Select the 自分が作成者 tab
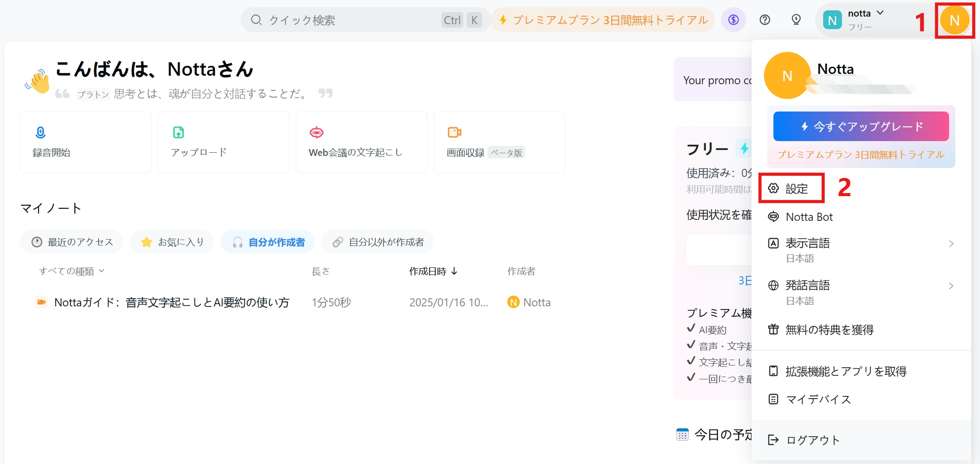980x464 pixels. [268, 242]
